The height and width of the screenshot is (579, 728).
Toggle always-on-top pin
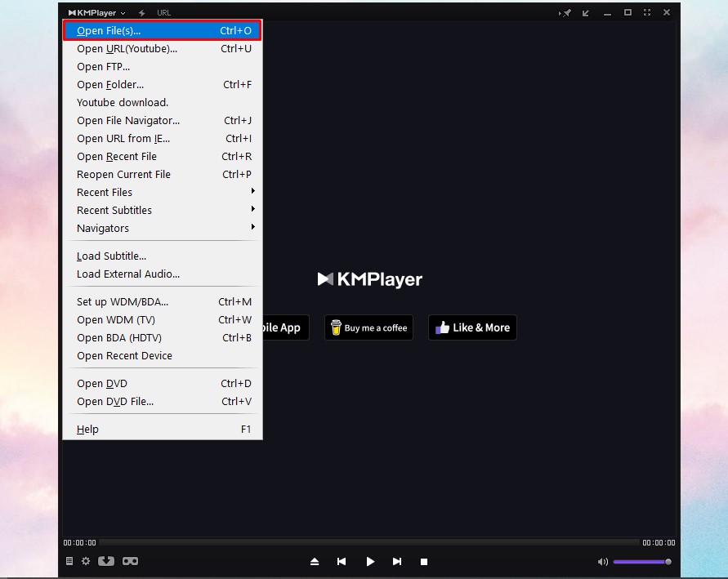(567, 12)
